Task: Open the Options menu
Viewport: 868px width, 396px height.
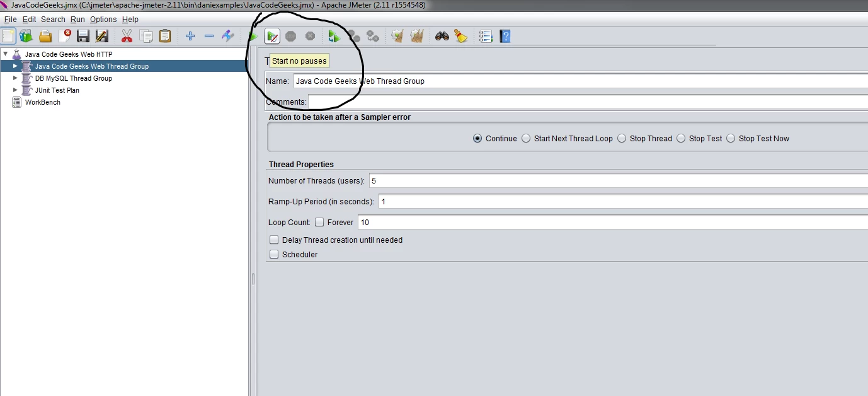Action: coord(103,20)
